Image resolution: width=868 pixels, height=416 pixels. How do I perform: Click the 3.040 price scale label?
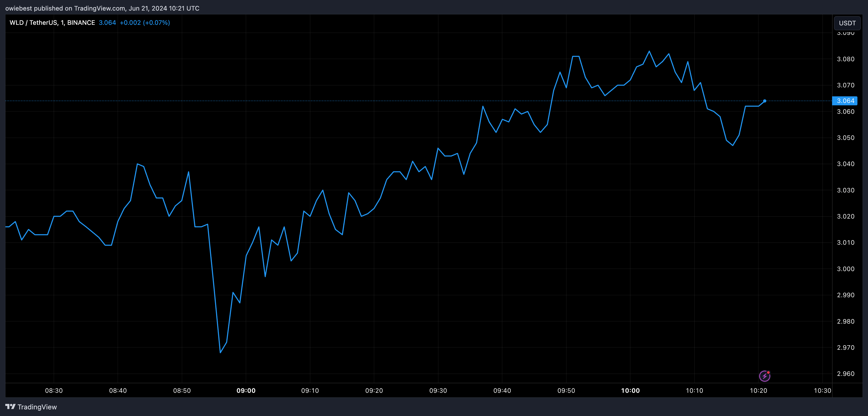click(846, 164)
